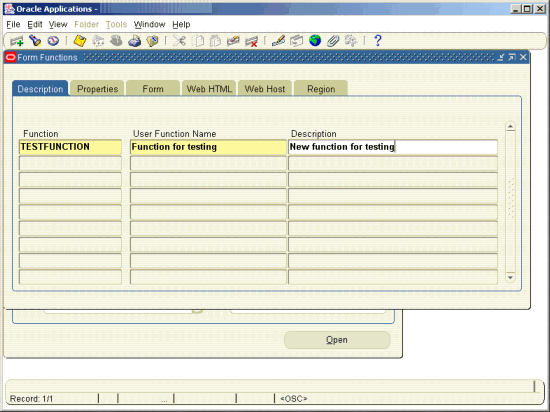Viewport: 550px width, 412px height.
Task: Switch to the Web HTML tab
Action: (x=209, y=89)
